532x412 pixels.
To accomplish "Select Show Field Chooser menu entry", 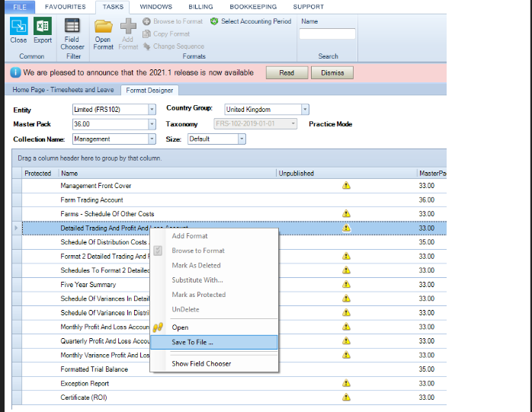I will pyautogui.click(x=201, y=363).
